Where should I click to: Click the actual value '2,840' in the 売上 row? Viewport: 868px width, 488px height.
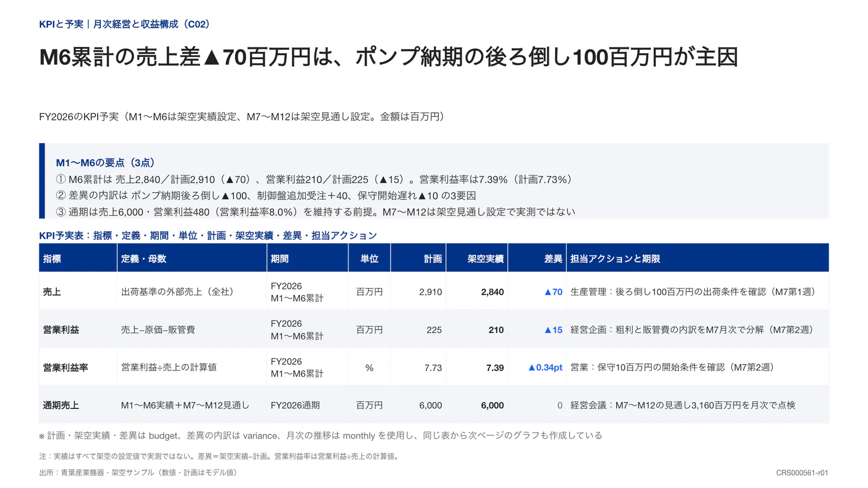point(492,292)
